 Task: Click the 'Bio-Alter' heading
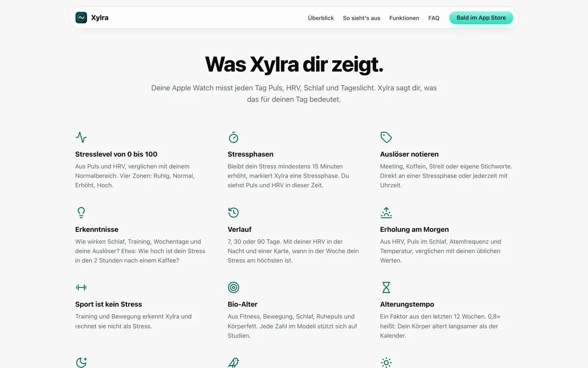pos(243,305)
